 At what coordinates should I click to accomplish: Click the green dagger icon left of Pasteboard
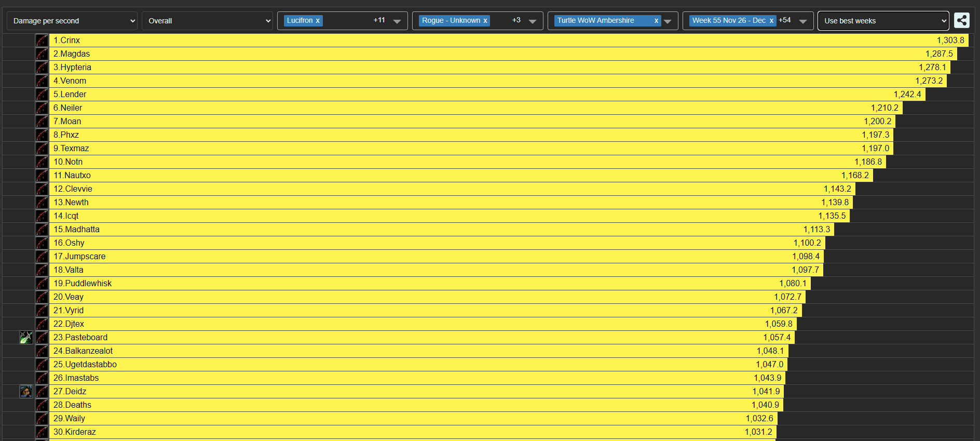[26, 337]
